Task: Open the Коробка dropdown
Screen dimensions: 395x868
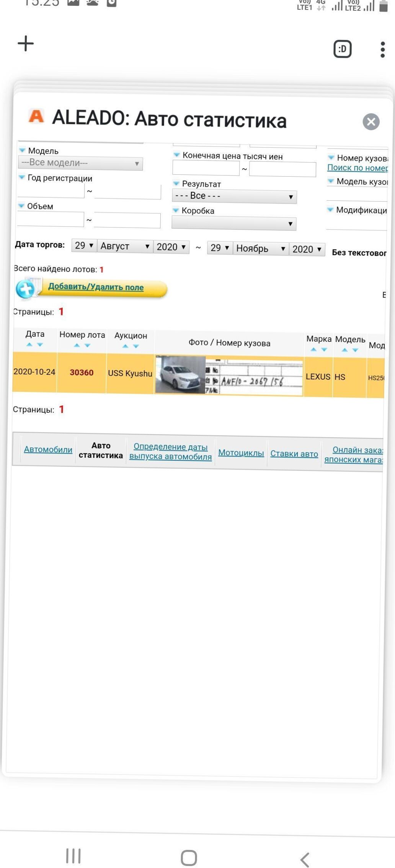Action: click(x=234, y=223)
